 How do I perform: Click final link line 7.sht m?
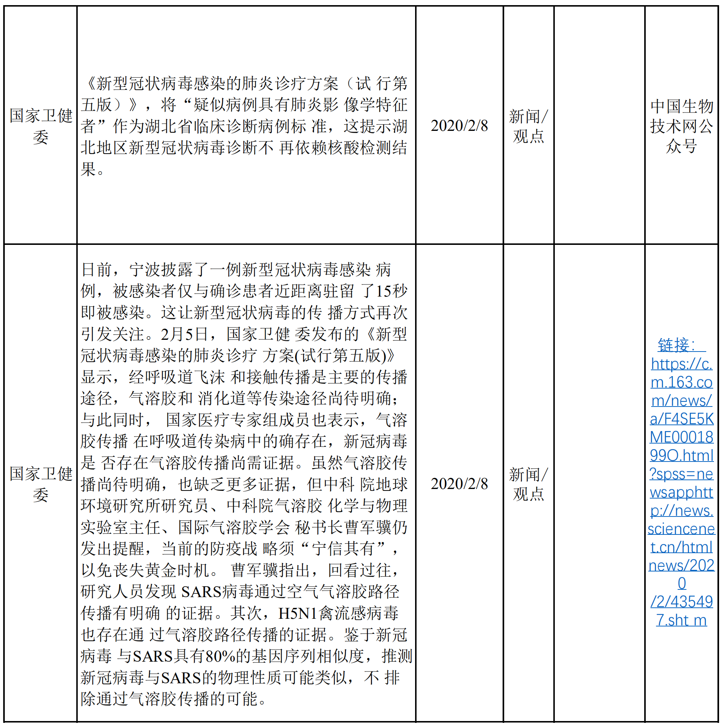681,620
